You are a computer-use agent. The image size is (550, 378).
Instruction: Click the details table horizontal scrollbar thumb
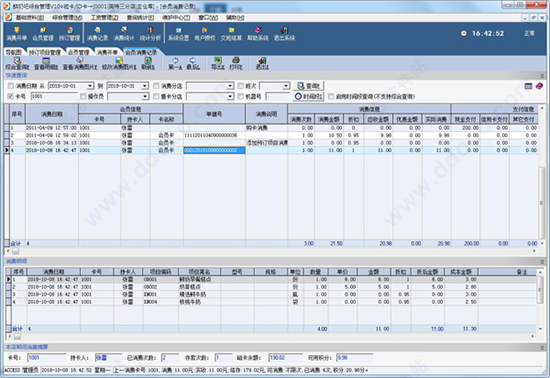(17, 336)
